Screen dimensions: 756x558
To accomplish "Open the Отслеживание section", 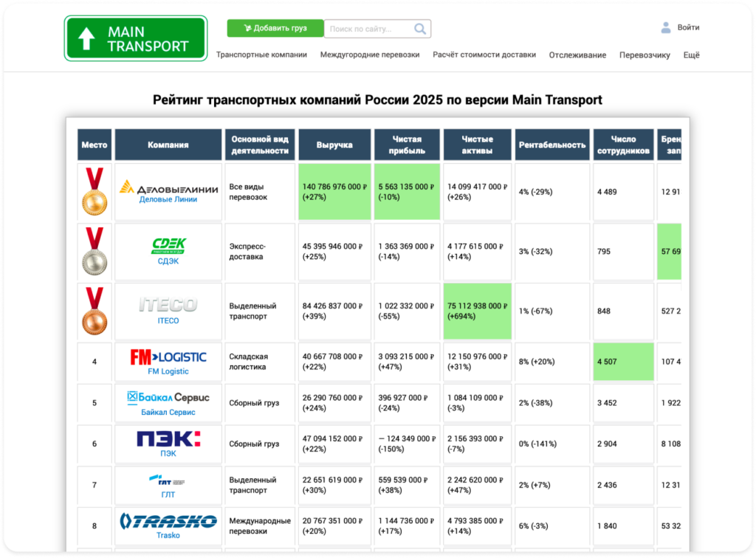I will (577, 55).
